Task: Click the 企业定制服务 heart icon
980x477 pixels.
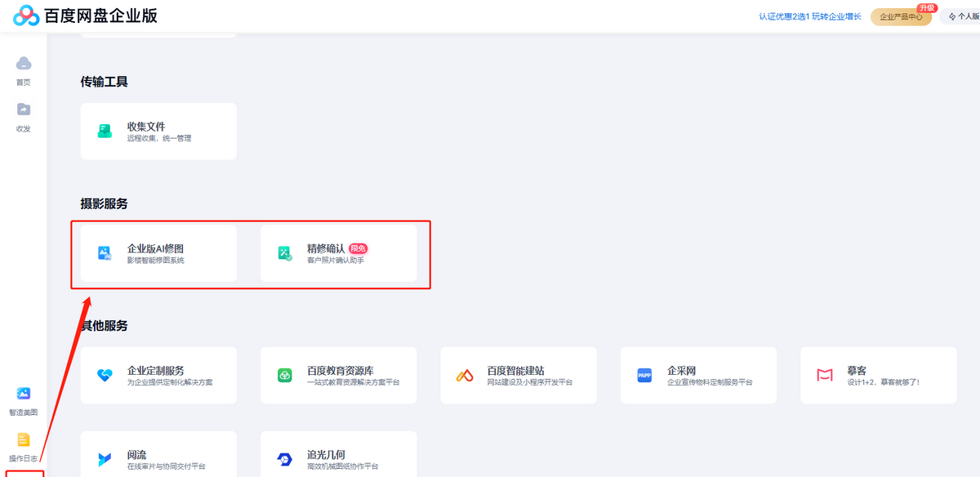Action: point(105,375)
